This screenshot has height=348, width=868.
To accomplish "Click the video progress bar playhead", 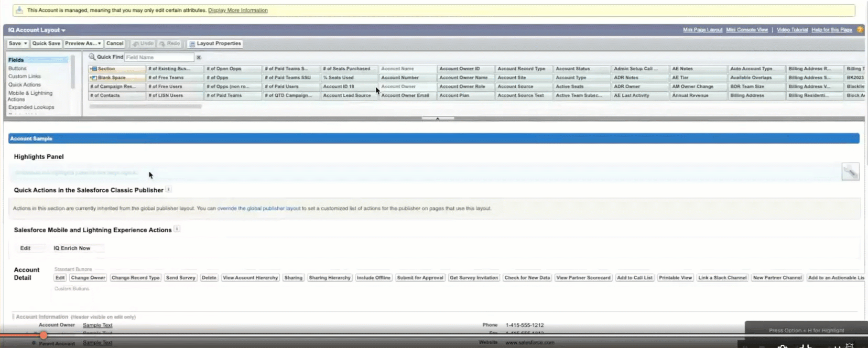I will click(x=43, y=335).
